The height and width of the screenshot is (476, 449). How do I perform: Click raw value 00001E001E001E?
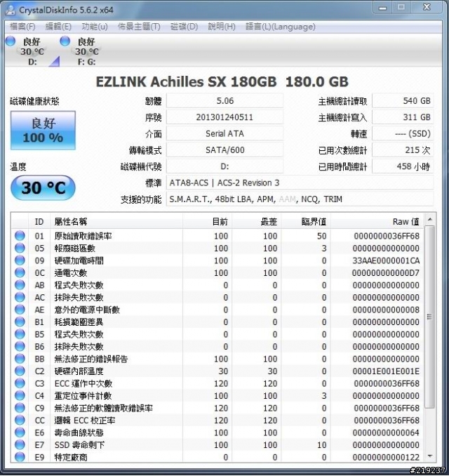(x=386, y=371)
